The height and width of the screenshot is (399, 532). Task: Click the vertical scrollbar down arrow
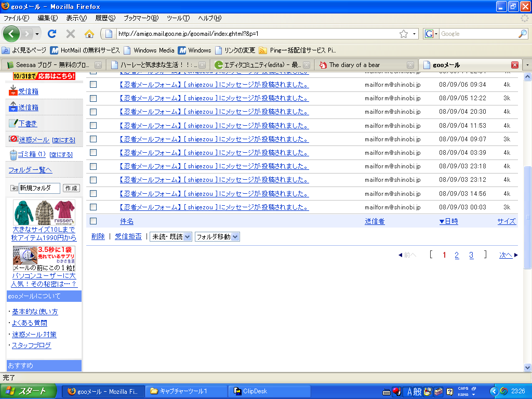528,367
